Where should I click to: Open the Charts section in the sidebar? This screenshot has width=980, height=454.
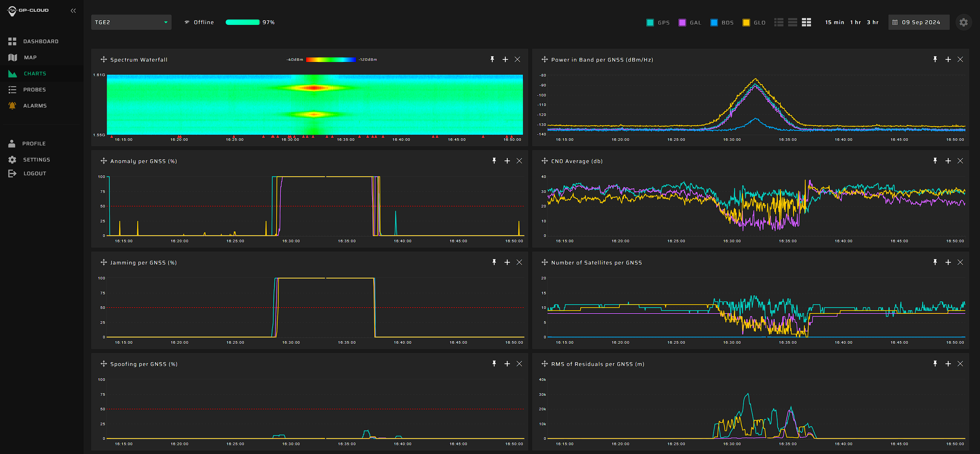(35, 73)
